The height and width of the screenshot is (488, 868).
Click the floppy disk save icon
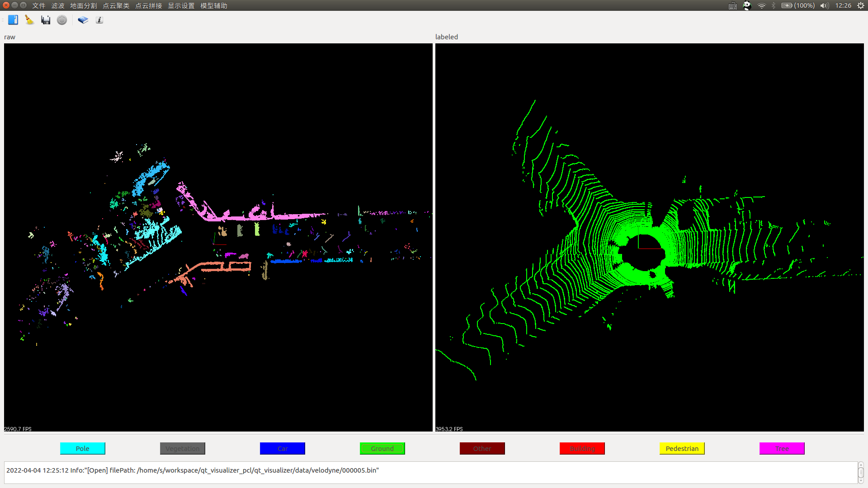[x=46, y=20]
